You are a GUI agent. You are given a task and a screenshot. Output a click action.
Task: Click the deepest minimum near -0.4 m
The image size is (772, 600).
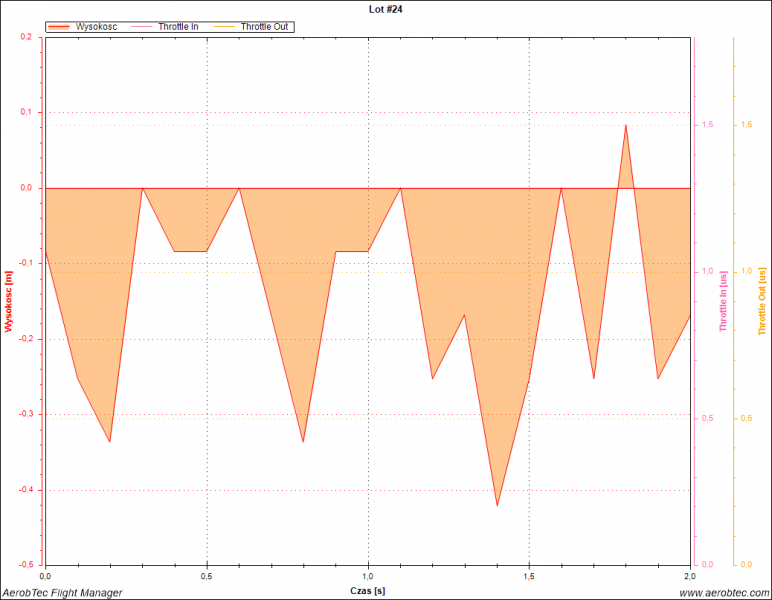pyautogui.click(x=497, y=504)
